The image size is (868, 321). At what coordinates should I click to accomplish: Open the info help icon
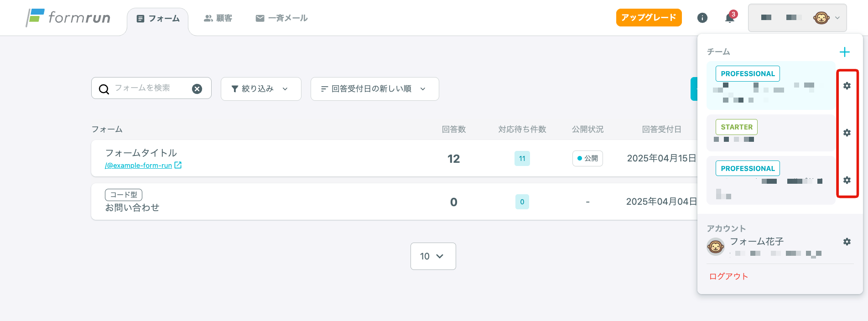702,18
